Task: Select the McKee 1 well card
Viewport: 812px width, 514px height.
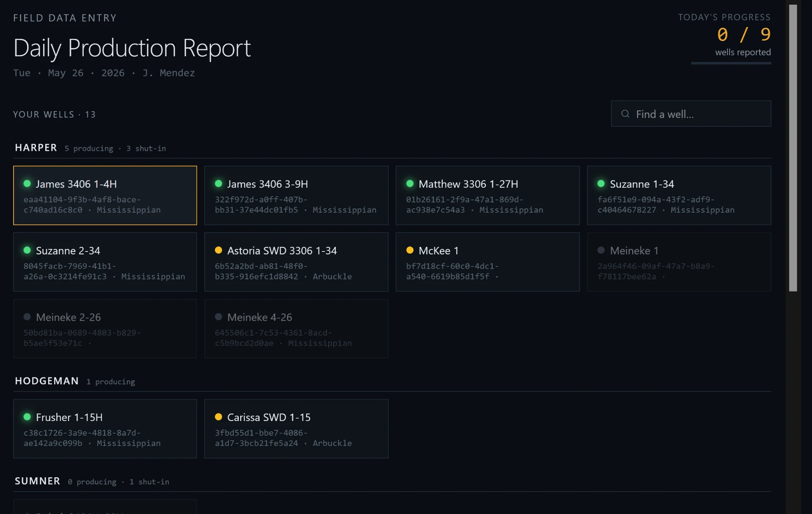Action: (x=488, y=262)
